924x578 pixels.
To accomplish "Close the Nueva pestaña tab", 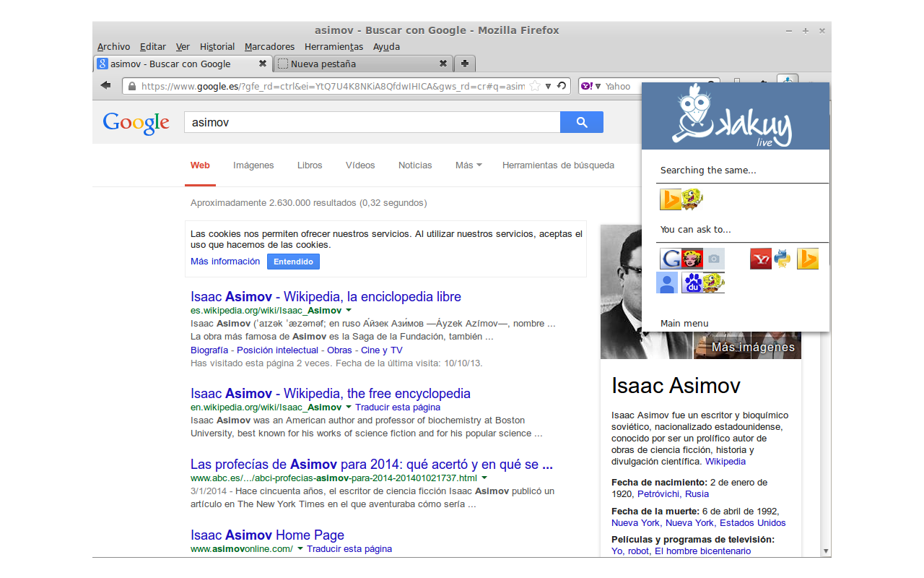I will point(442,64).
